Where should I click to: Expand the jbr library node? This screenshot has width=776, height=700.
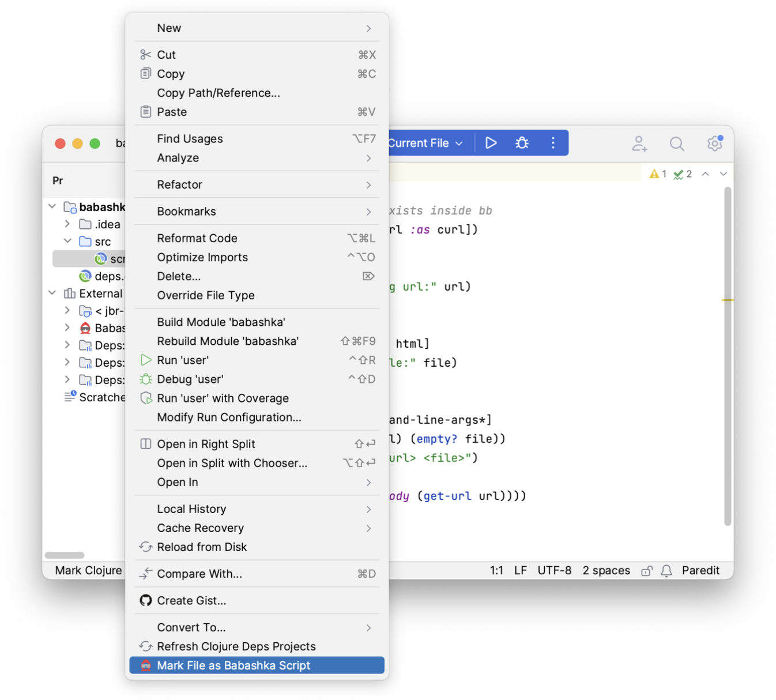point(67,310)
